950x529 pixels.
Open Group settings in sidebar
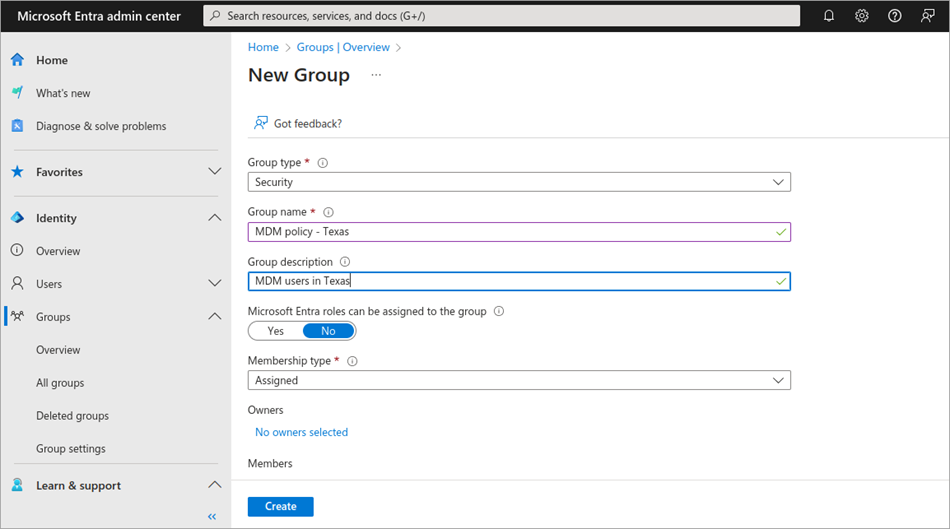[71, 448]
